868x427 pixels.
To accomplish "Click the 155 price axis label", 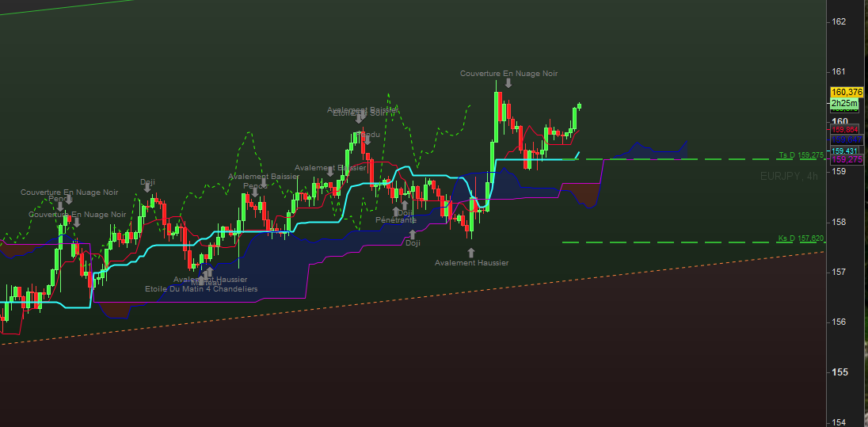I will [x=839, y=372].
